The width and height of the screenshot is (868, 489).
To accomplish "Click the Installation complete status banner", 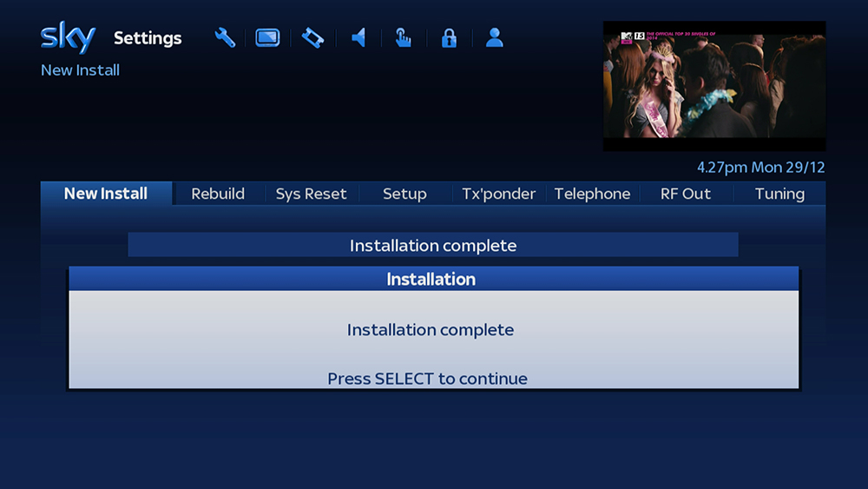I will pyautogui.click(x=433, y=245).
